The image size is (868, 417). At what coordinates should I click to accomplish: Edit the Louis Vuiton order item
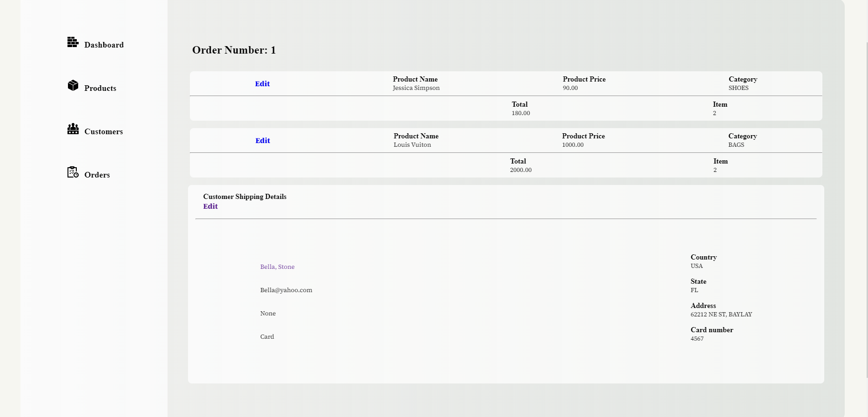pyautogui.click(x=262, y=141)
